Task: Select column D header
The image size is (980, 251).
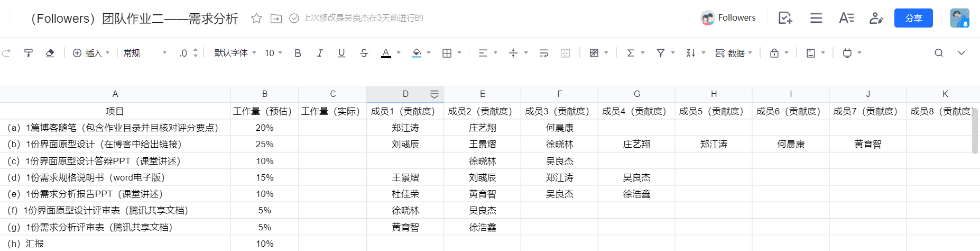Action: [x=405, y=94]
